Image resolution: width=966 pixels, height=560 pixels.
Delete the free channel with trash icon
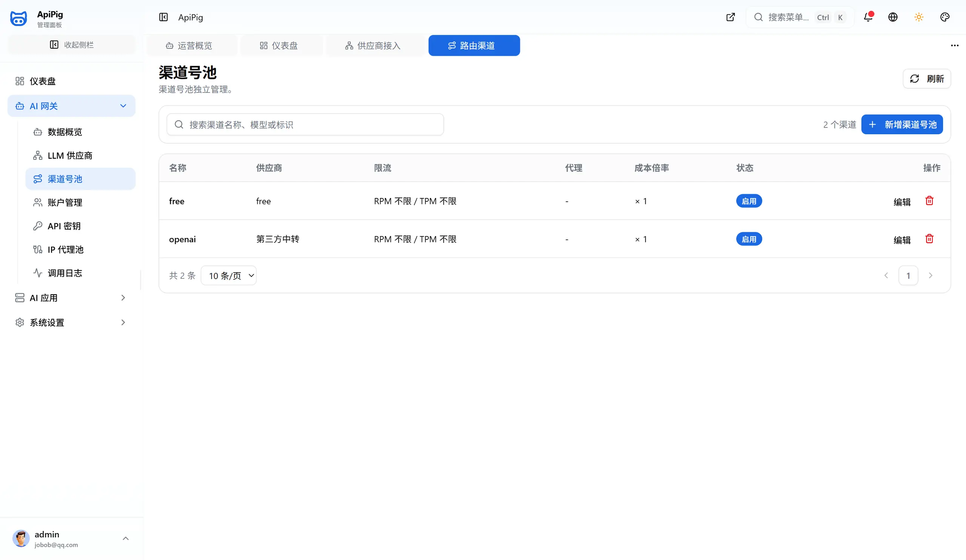click(929, 201)
